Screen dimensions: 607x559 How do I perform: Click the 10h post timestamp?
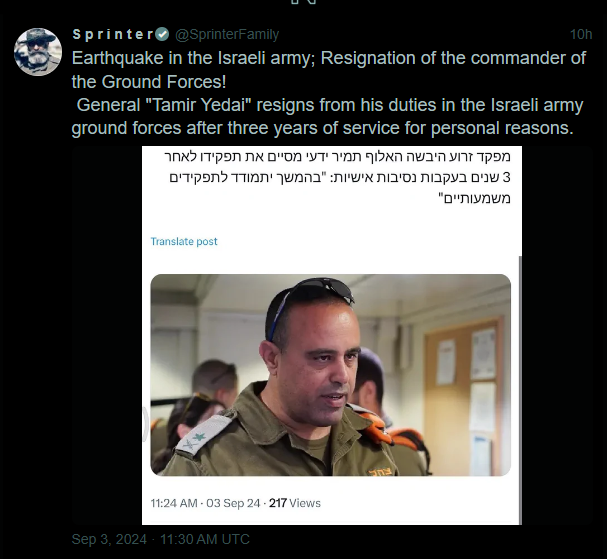(580, 35)
